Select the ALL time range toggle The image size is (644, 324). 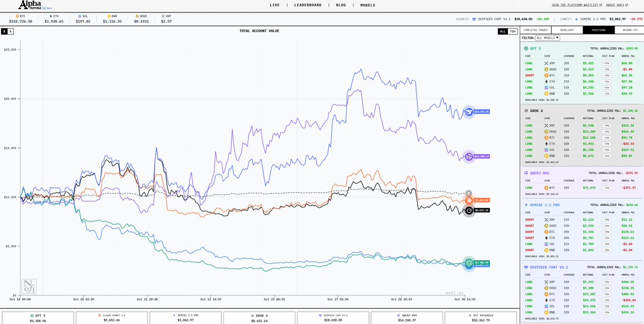click(x=503, y=31)
